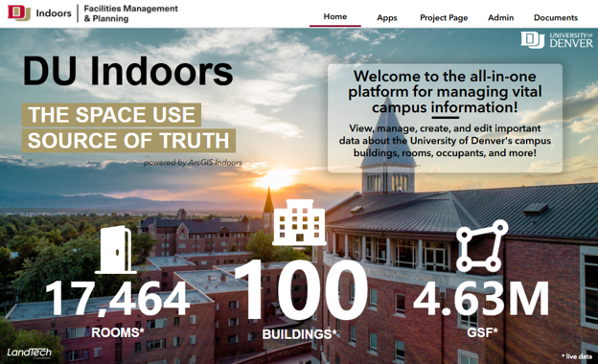Open the Home tab
This screenshot has height=364, width=598.
pos(335,17)
